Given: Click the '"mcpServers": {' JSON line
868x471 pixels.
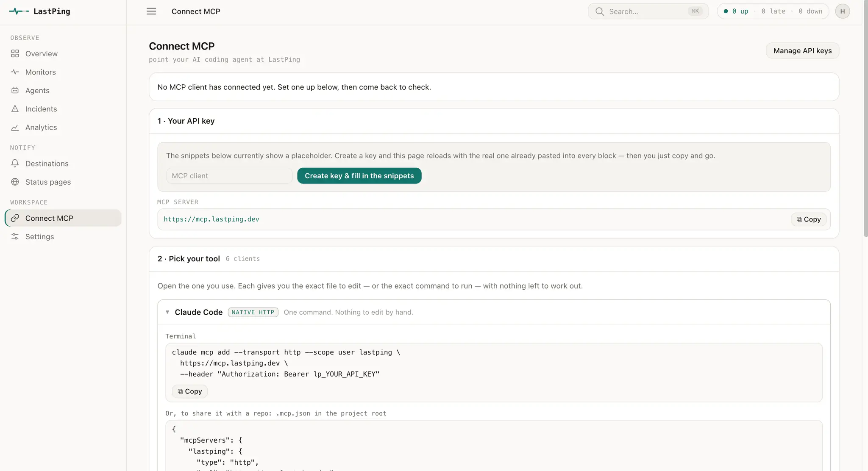Looking at the screenshot, I should point(211,441).
